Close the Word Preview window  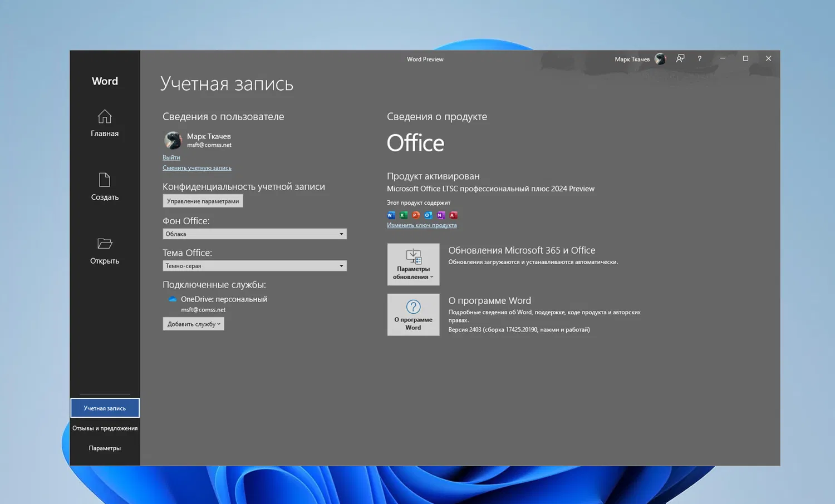pos(768,58)
